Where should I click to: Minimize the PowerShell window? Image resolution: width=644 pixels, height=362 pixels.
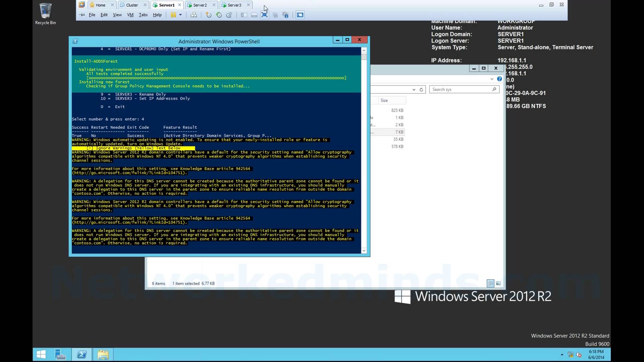(x=338, y=40)
